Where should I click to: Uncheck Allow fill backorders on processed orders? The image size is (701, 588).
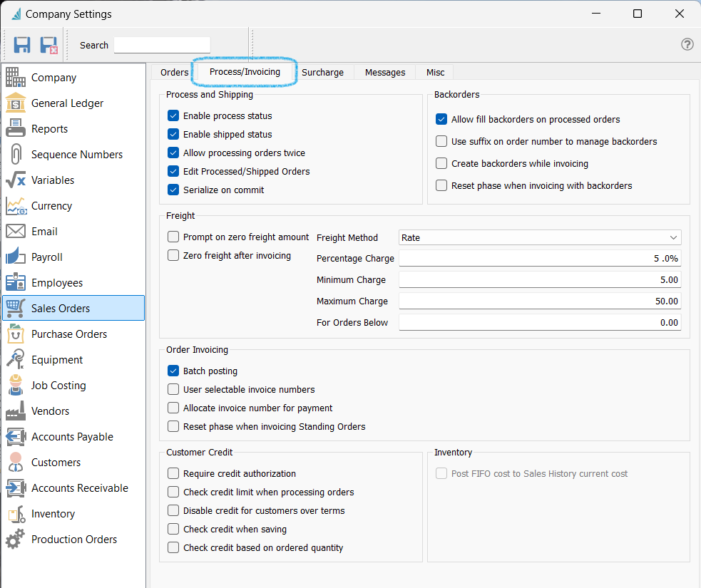tap(441, 119)
